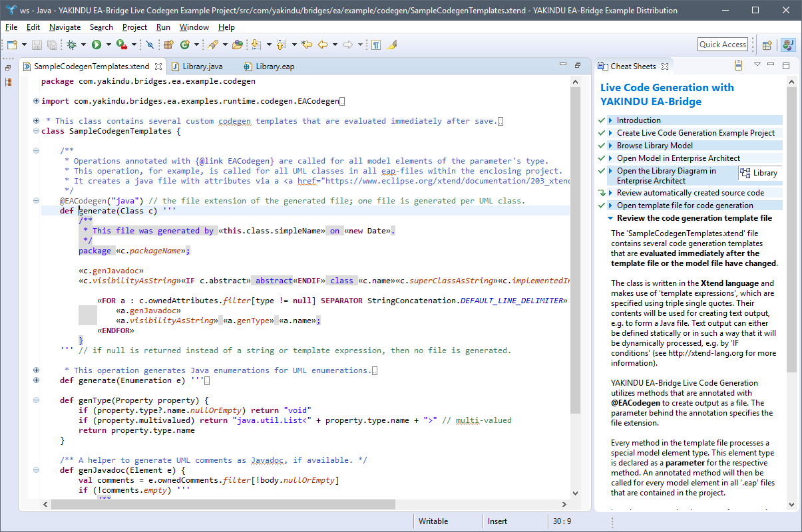
Task: Open Run configurations dropdown arrow
Action: point(108,45)
